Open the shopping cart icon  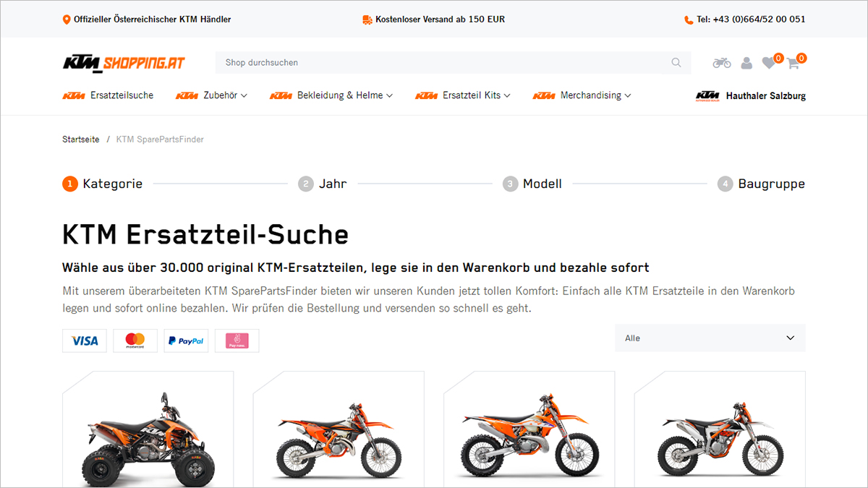pyautogui.click(x=793, y=63)
